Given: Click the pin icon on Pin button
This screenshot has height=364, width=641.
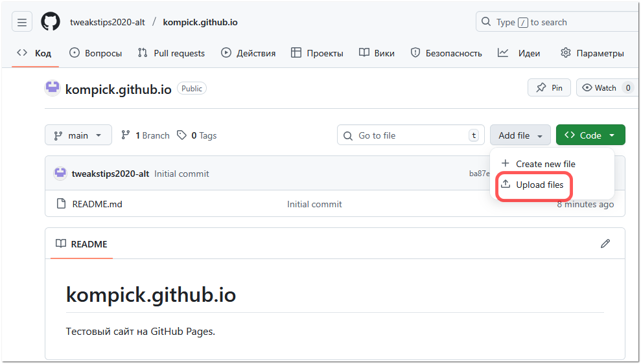Looking at the screenshot, I should (x=541, y=87).
